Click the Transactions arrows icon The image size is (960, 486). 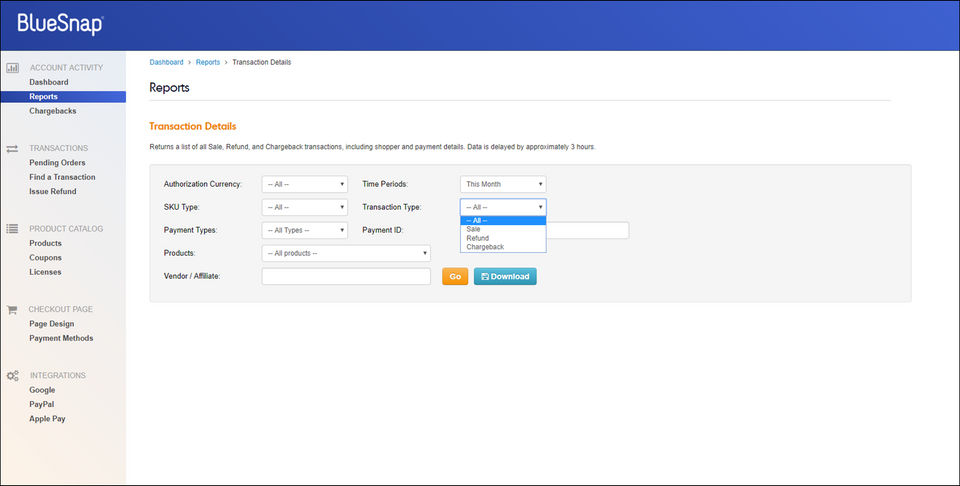click(12, 149)
